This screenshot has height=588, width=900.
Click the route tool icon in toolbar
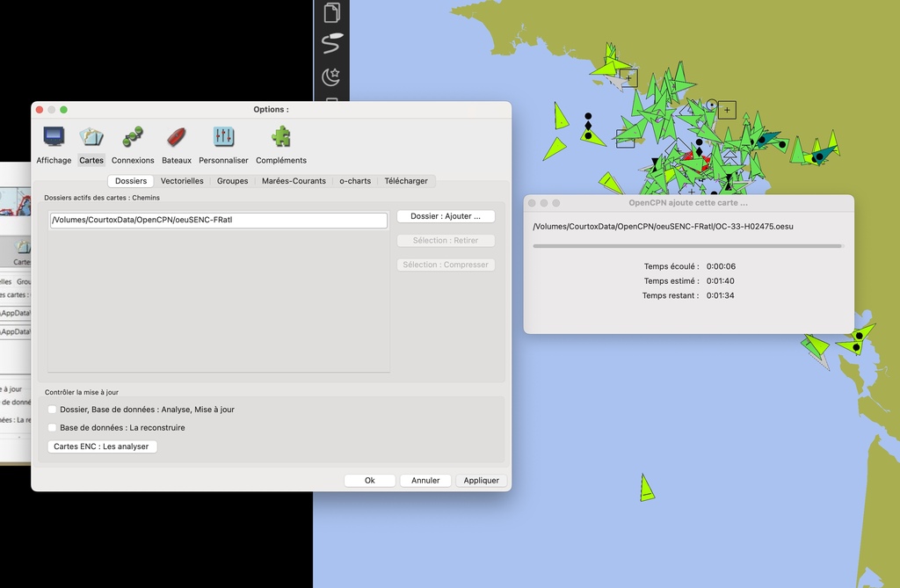(331, 43)
